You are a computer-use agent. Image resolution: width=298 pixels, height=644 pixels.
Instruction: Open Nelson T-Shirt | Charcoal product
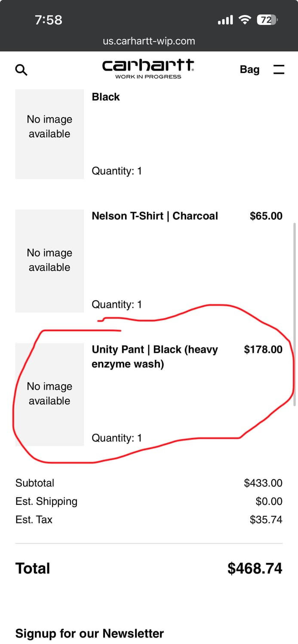point(155,216)
